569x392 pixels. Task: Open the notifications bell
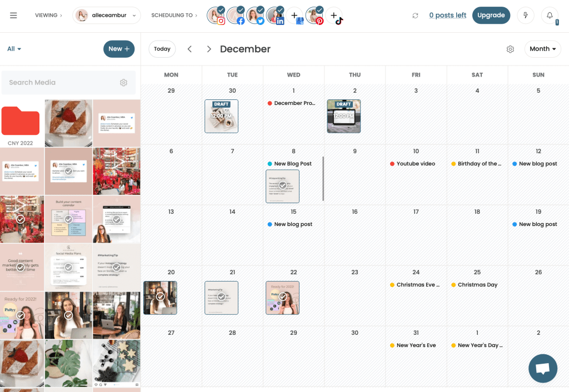[x=550, y=15]
